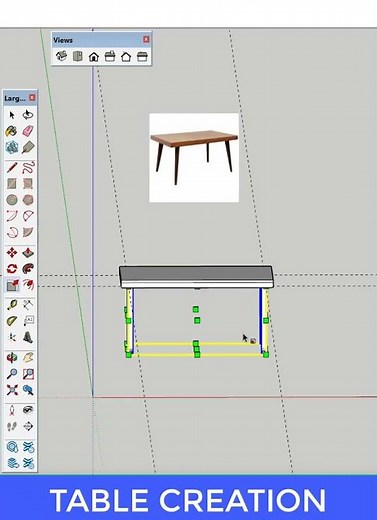This screenshot has width=377, height=520.
Task: Select the Position Camera tool
Action: click(x=12, y=410)
